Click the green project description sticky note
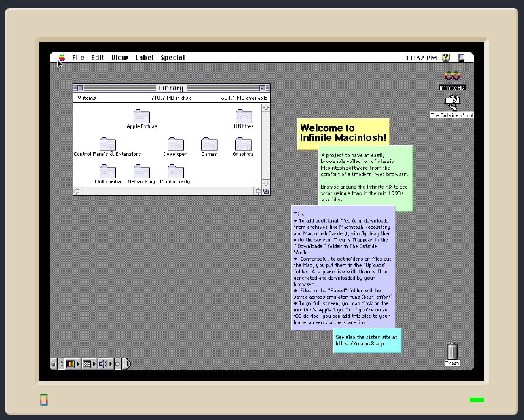This screenshot has width=524, height=420. (x=365, y=178)
